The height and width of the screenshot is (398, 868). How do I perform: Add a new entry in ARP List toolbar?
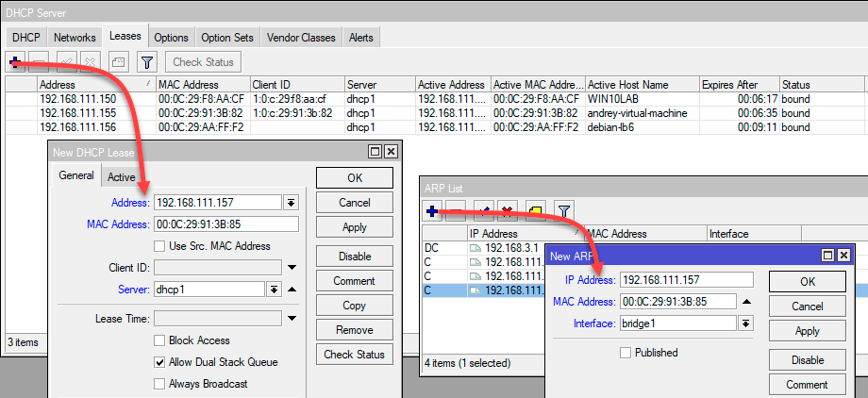click(433, 211)
